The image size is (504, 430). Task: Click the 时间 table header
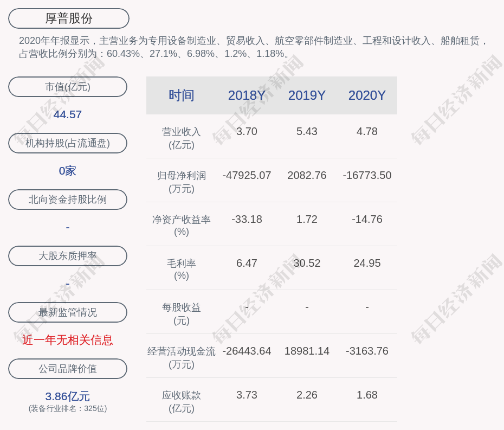(x=182, y=95)
